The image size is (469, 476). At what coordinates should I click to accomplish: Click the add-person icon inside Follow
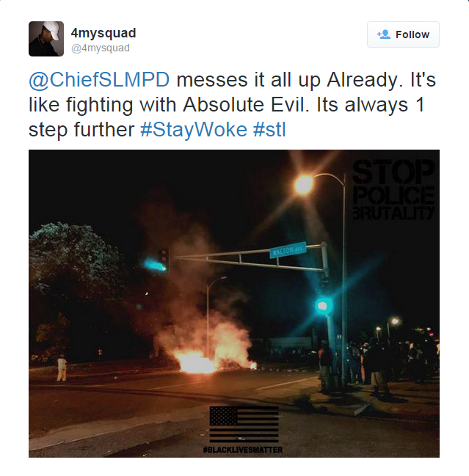pos(384,34)
